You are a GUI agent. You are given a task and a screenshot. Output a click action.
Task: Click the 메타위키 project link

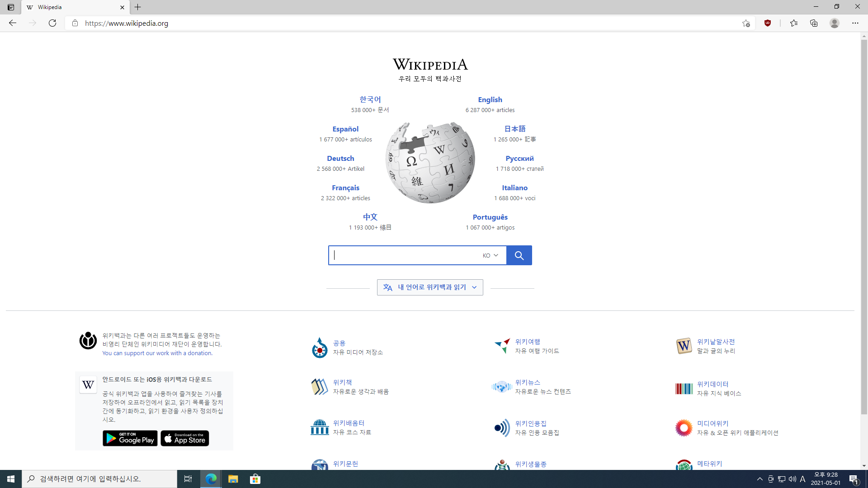709,464
